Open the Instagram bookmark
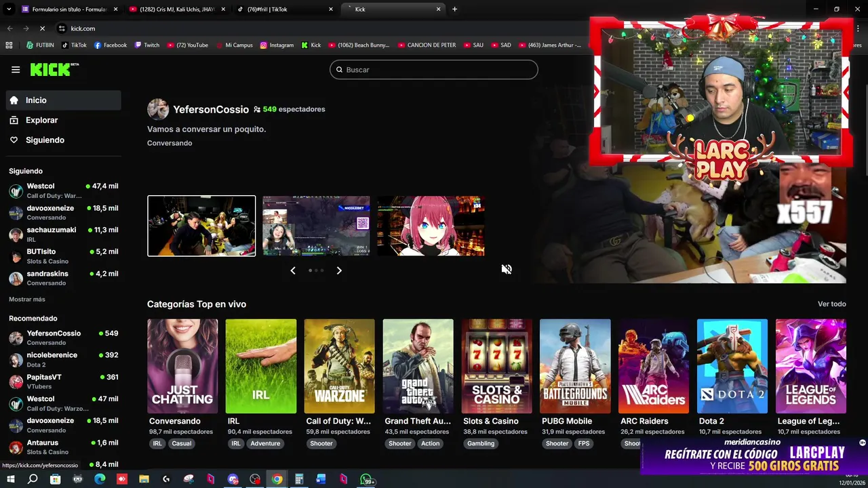Viewport: 868px width, 488px height. click(x=277, y=45)
